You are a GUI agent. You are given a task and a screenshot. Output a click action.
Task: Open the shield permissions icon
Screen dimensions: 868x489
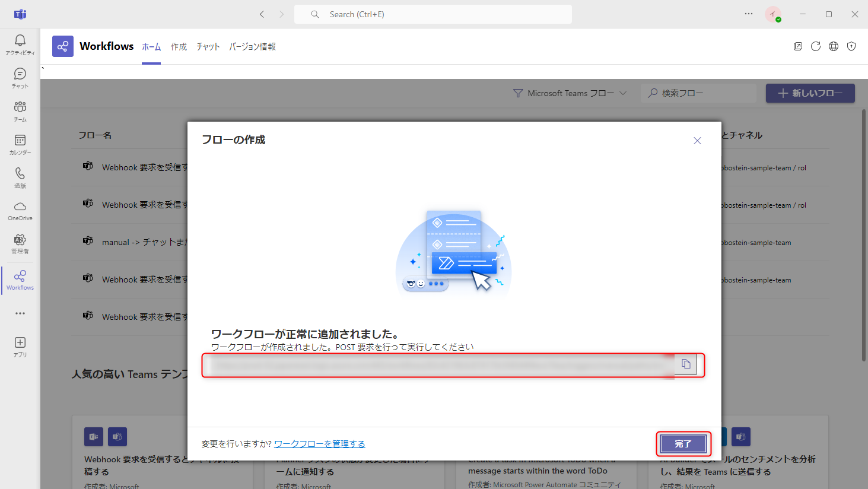(x=851, y=46)
